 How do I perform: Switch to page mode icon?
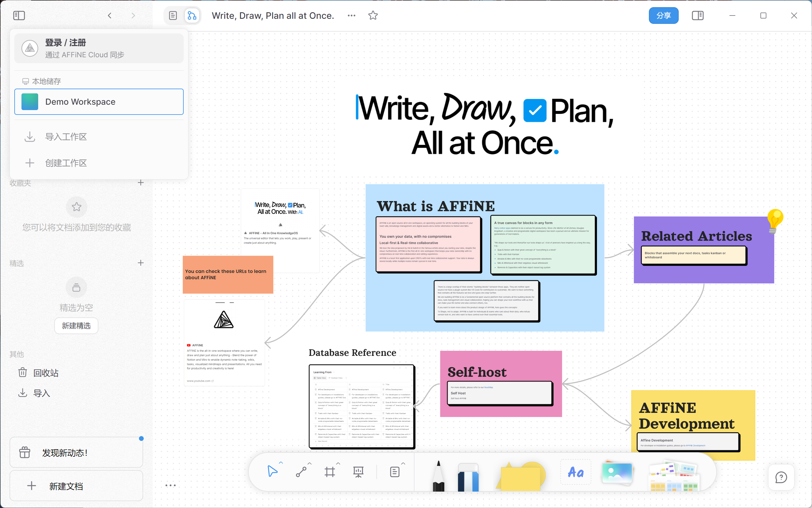click(x=173, y=16)
